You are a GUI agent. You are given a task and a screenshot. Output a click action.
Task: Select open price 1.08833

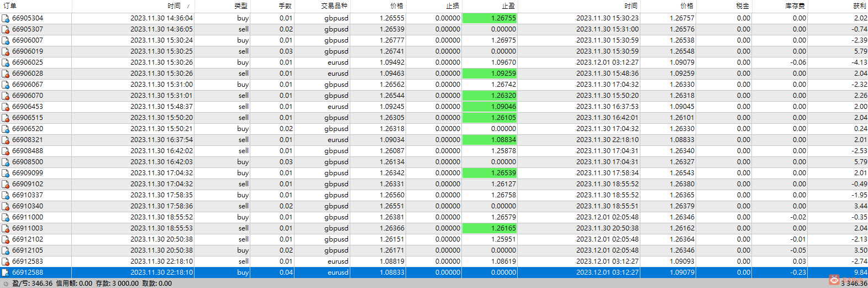coord(392,273)
